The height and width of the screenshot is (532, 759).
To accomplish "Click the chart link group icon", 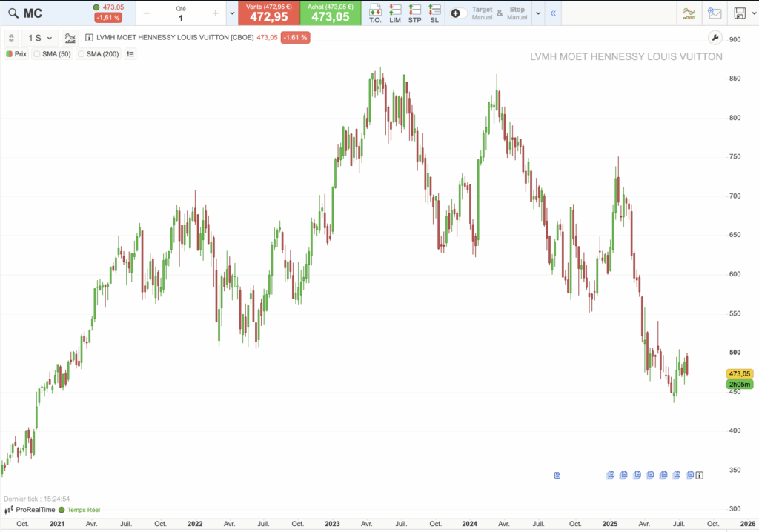I will pyautogui.click(x=11, y=38).
